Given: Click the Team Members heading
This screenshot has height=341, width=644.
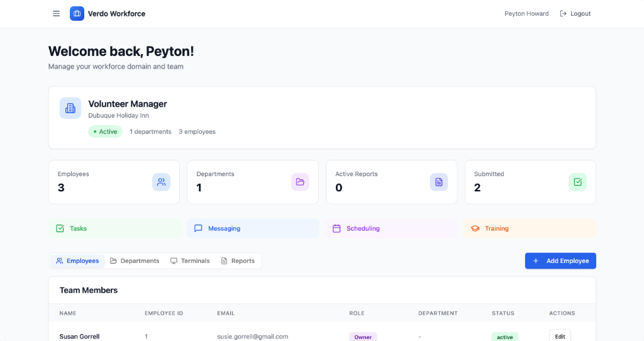Looking at the screenshot, I should tap(89, 290).
